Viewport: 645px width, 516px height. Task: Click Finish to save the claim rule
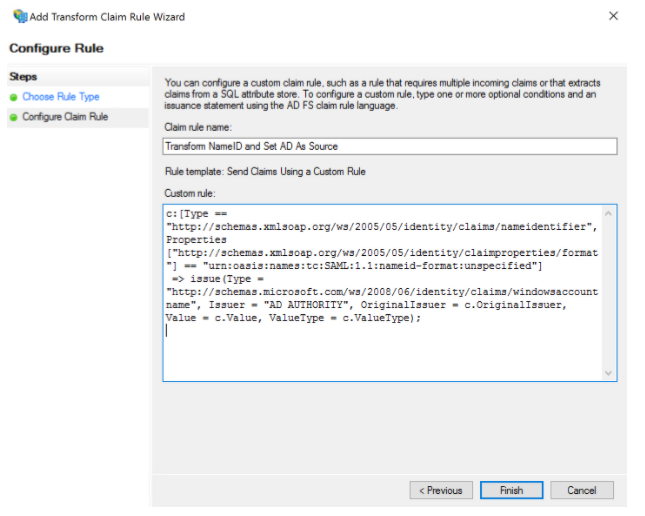(x=511, y=490)
